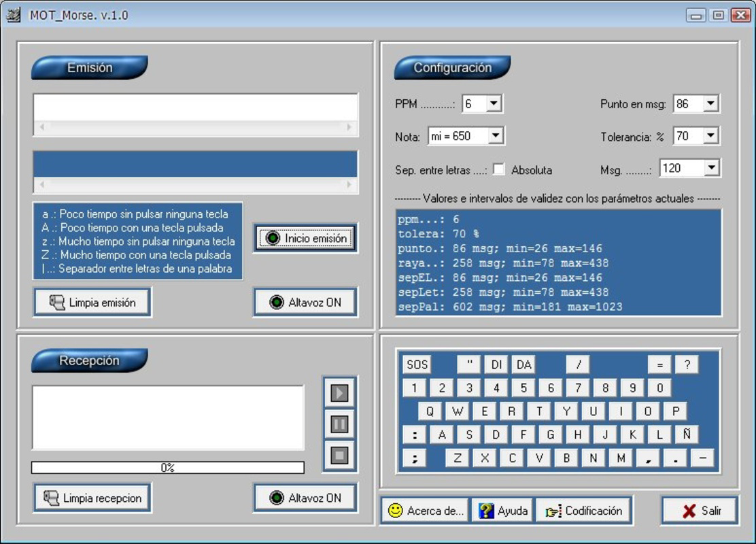Click the W letter key
Viewport: 756px width, 544px height.
[x=458, y=411]
